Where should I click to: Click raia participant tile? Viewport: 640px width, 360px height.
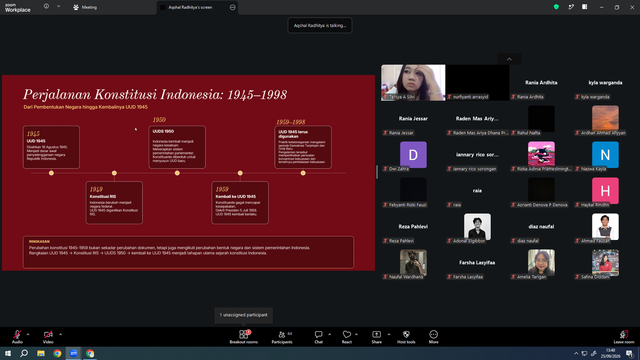click(x=477, y=191)
